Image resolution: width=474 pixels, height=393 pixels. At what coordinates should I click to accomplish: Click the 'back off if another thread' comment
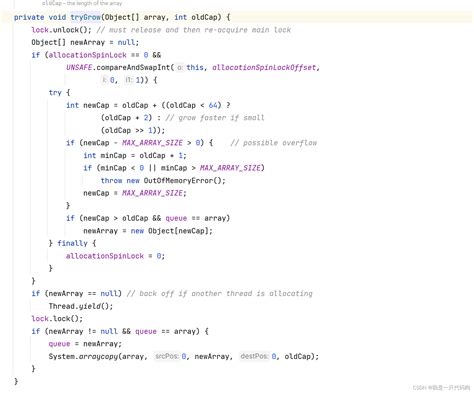[x=220, y=293]
